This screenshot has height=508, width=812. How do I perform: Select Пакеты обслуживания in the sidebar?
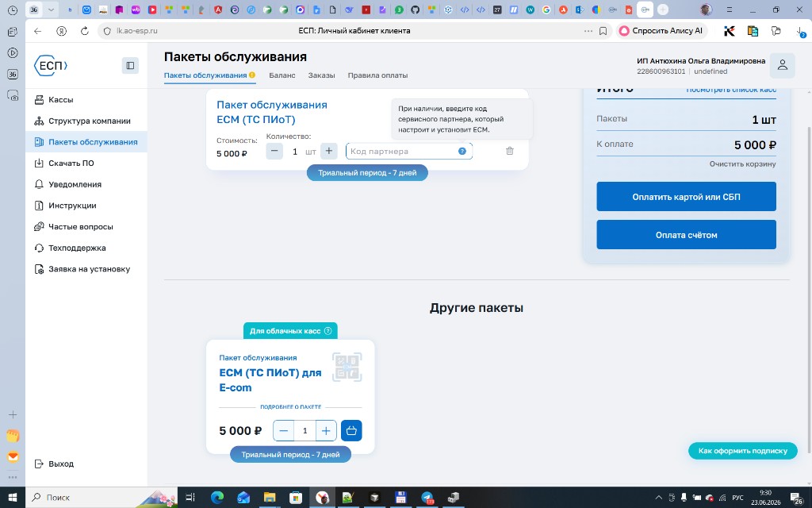[86, 142]
